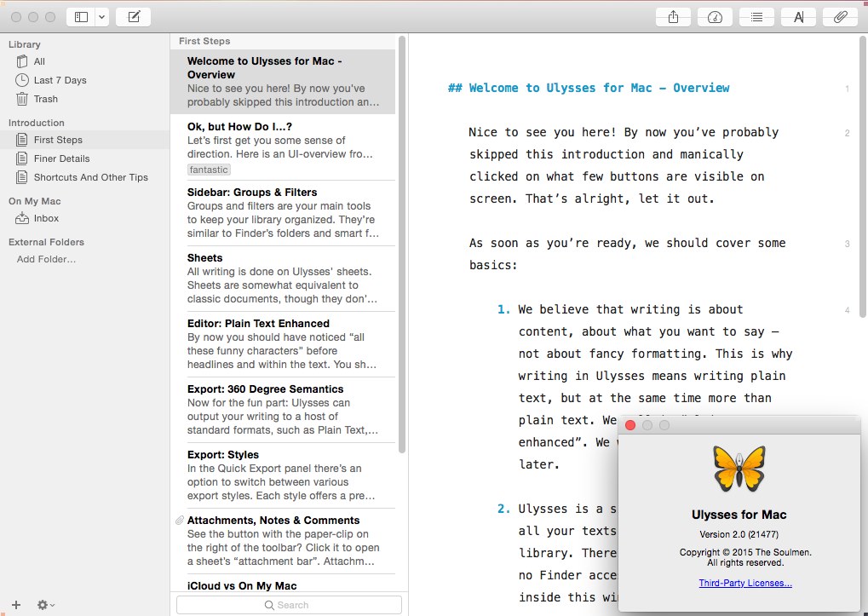
Task: Click the sheet list scrollbar
Action: 402,244
